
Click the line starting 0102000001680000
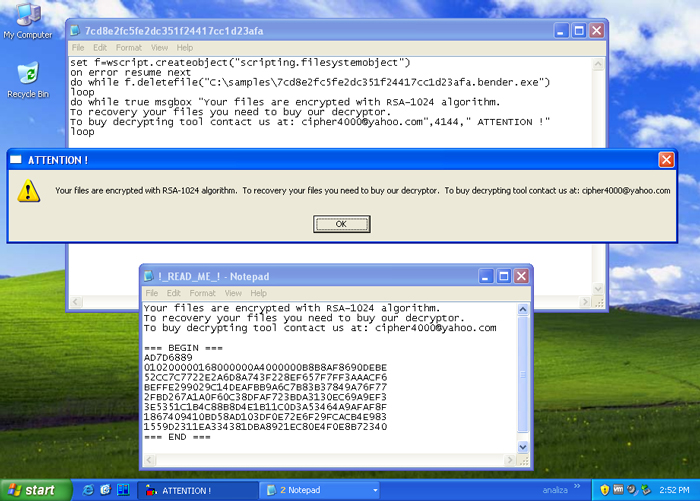(265, 367)
